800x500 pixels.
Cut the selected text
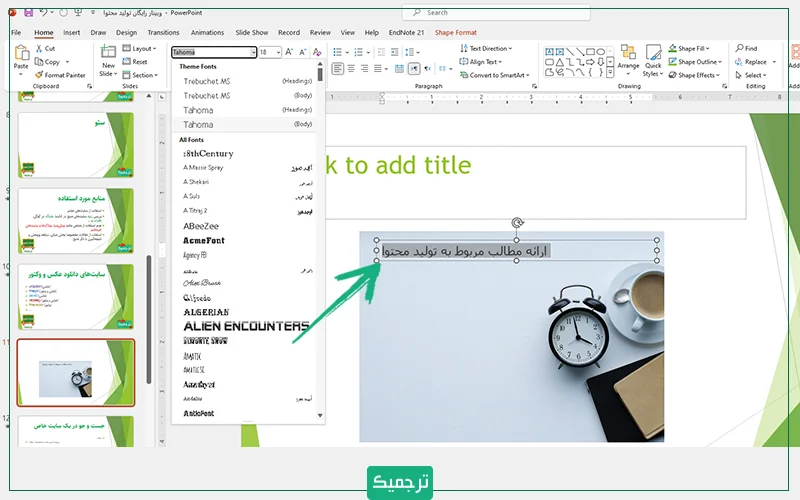[x=45, y=48]
